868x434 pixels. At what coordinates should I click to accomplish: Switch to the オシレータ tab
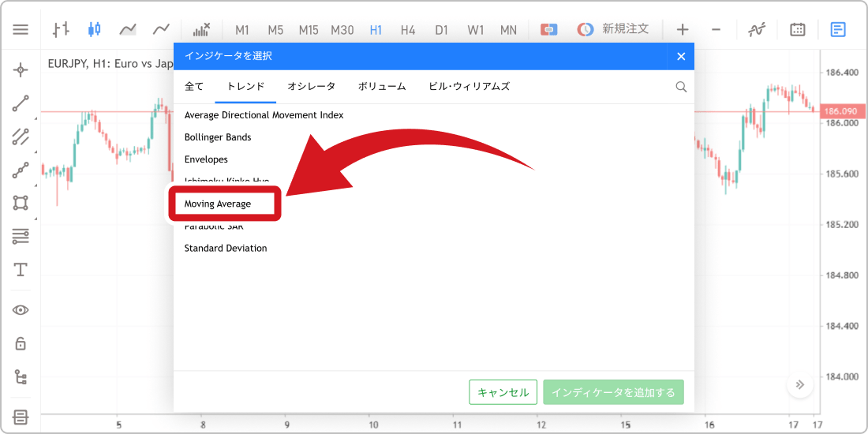click(x=311, y=86)
